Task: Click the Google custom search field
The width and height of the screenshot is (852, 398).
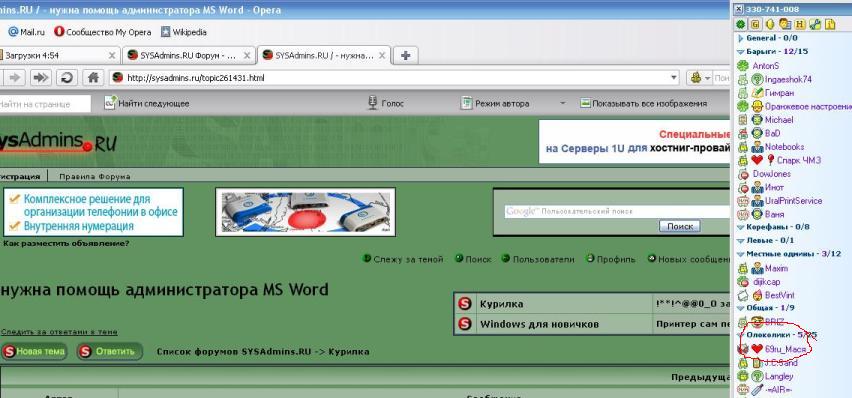Action: (617, 212)
